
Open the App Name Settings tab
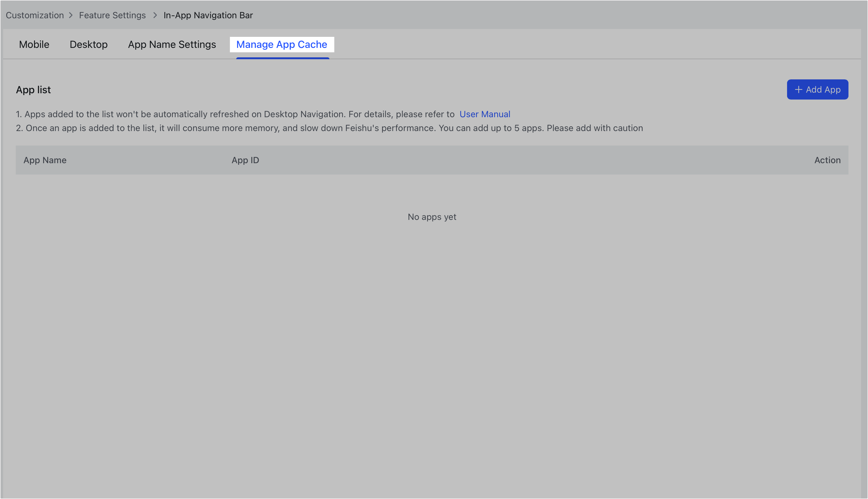tap(172, 44)
